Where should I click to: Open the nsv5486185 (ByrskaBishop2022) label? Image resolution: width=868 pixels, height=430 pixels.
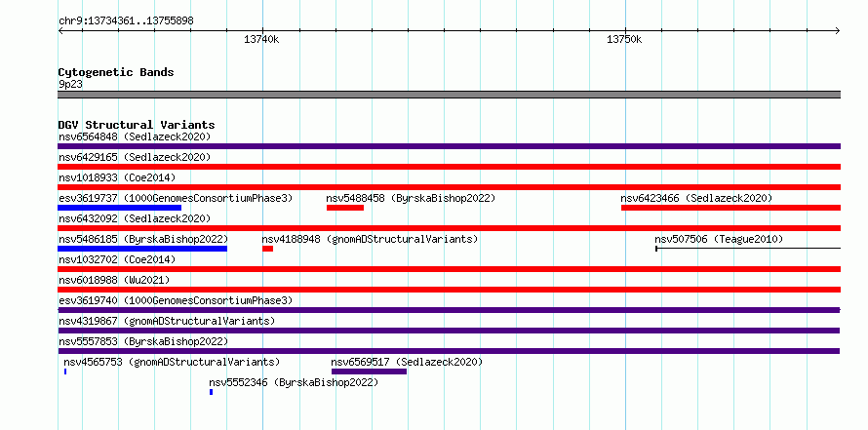pos(143,239)
